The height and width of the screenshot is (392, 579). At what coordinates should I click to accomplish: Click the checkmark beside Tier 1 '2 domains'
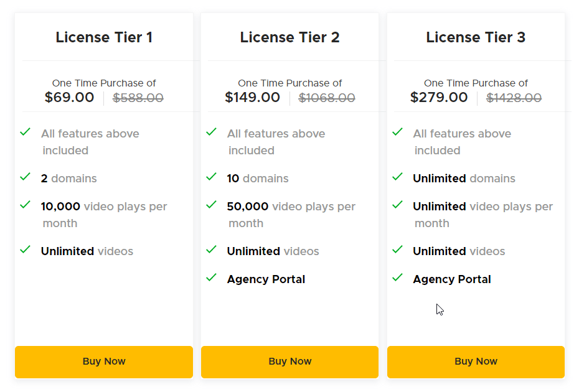point(25,177)
